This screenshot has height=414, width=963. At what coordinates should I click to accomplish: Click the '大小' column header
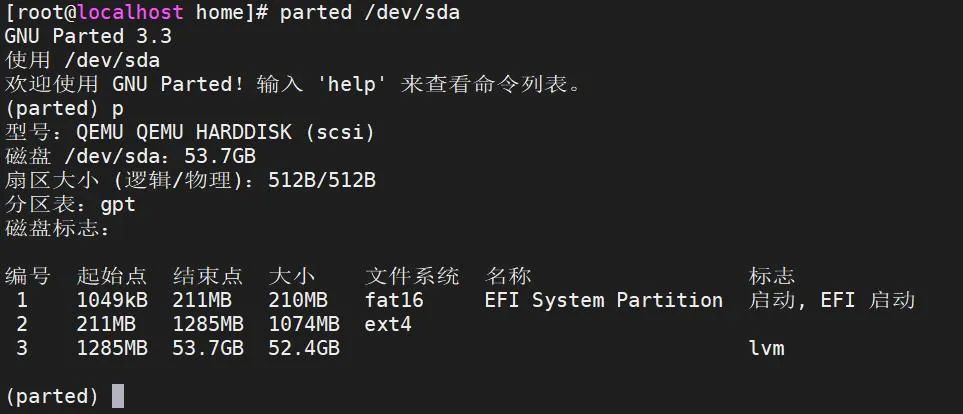pyautogui.click(x=290, y=276)
